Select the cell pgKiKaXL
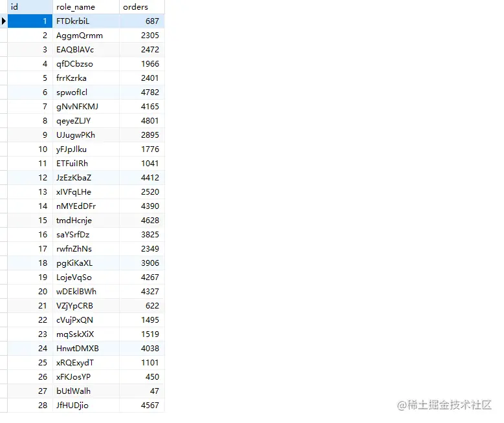Image resolution: width=504 pixels, height=423 pixels. pyautogui.click(x=86, y=263)
